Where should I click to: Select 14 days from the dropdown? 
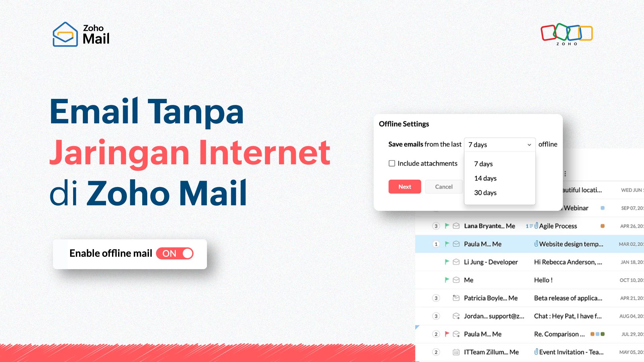(486, 178)
